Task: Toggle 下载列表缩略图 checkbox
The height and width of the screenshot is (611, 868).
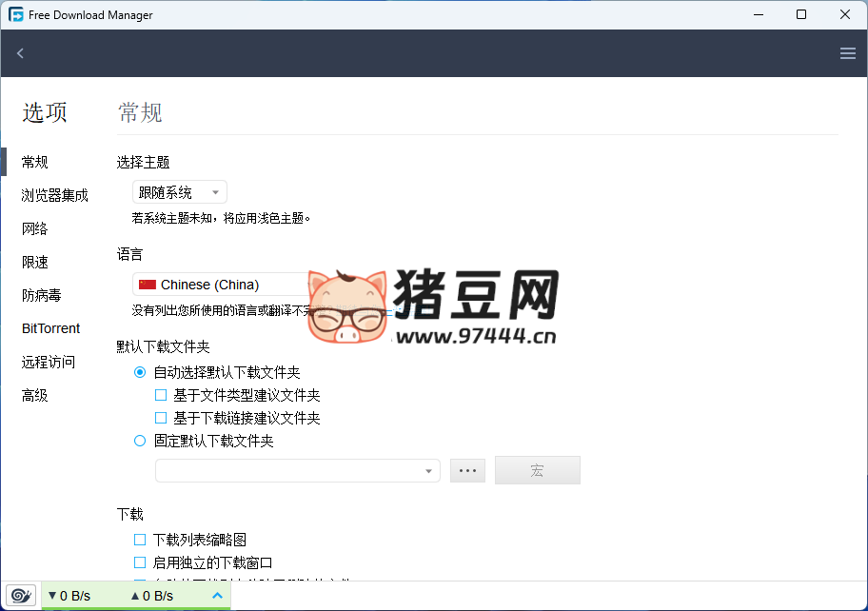Action: tap(140, 540)
